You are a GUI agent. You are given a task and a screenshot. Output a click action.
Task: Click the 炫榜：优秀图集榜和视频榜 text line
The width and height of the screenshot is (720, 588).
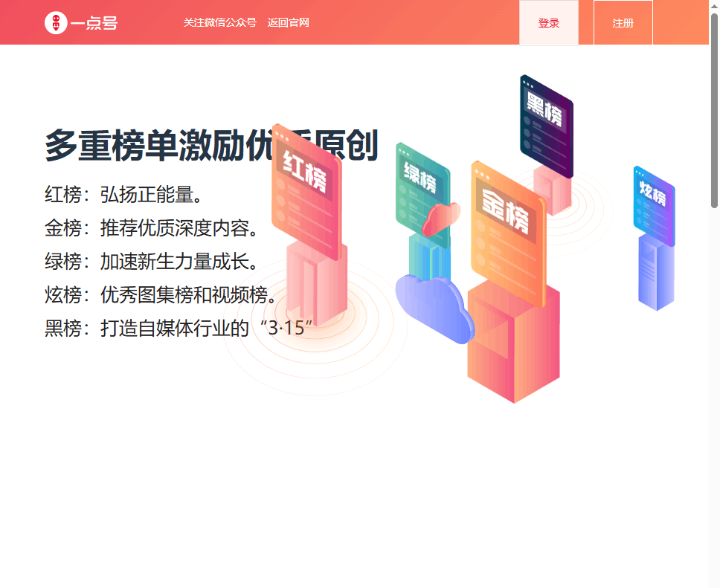(x=160, y=295)
